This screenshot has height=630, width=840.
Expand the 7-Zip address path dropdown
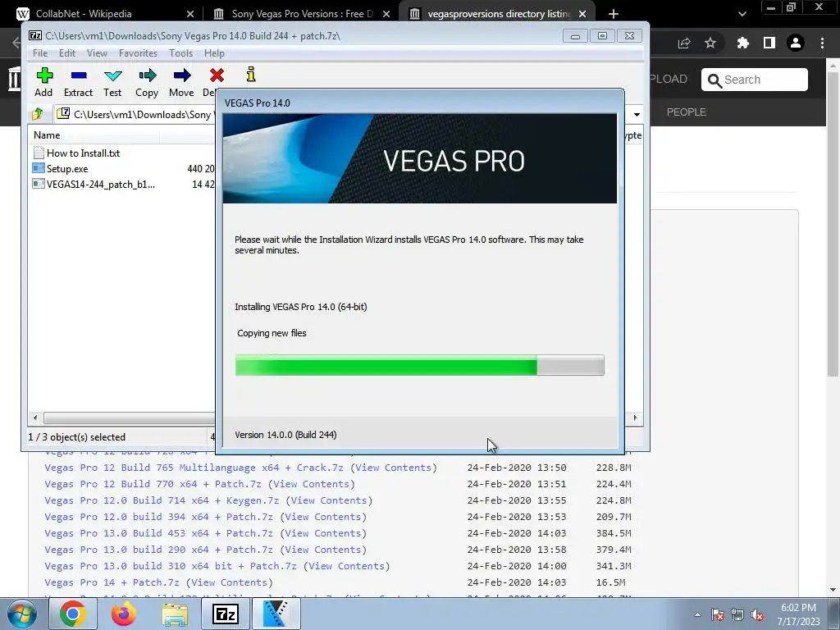tap(637, 114)
